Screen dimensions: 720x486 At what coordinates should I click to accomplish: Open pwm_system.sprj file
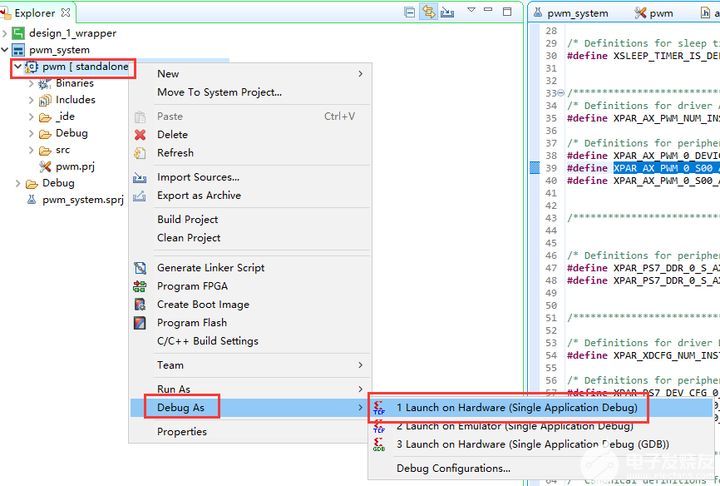(x=83, y=200)
